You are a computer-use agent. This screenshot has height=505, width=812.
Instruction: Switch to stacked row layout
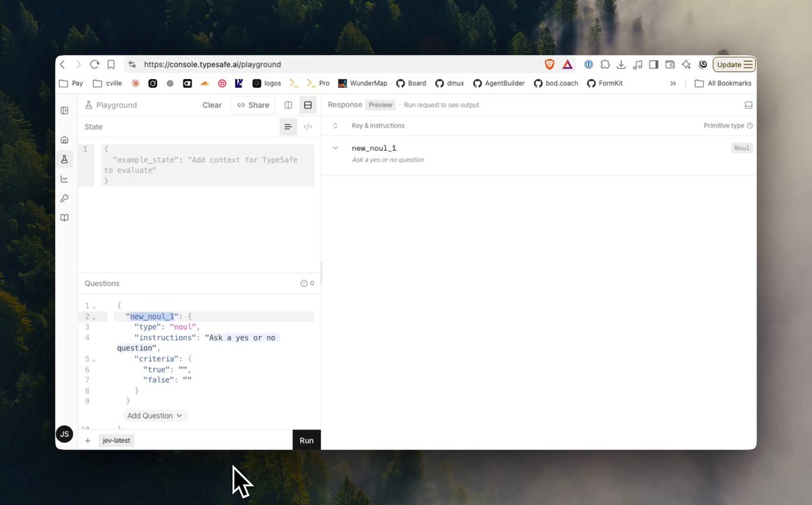(308, 105)
